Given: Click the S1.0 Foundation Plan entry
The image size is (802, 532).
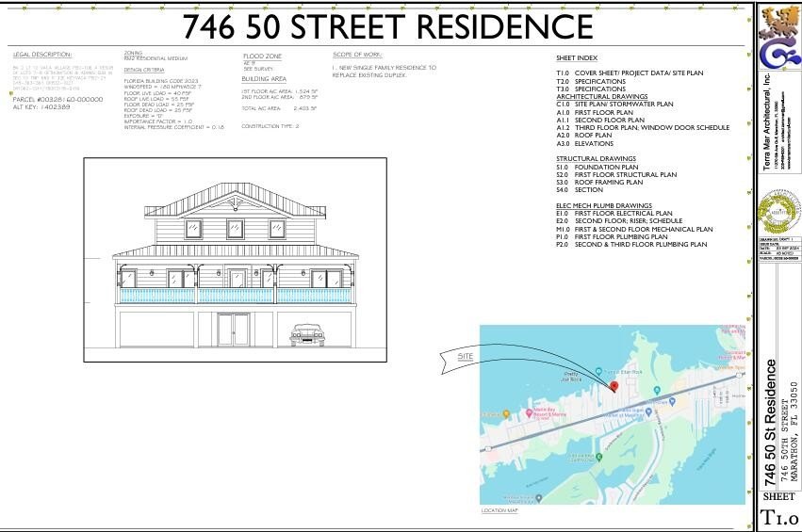Looking at the screenshot, I should [x=603, y=167].
